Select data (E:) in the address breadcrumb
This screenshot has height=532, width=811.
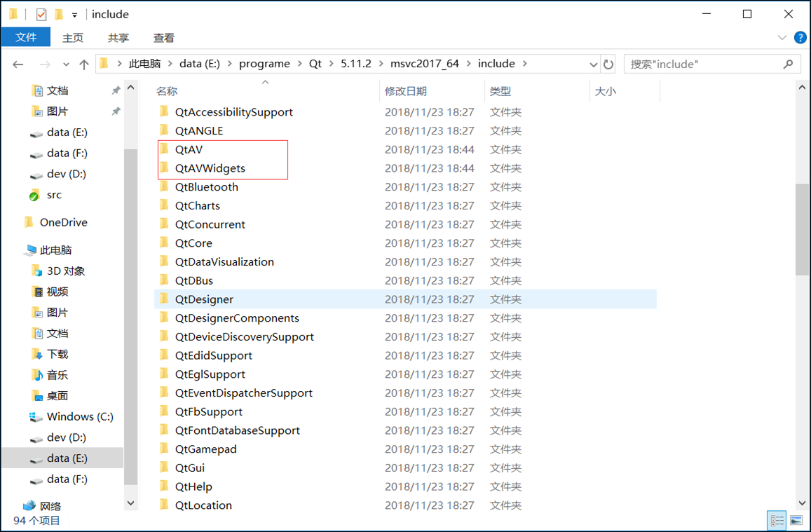200,64
